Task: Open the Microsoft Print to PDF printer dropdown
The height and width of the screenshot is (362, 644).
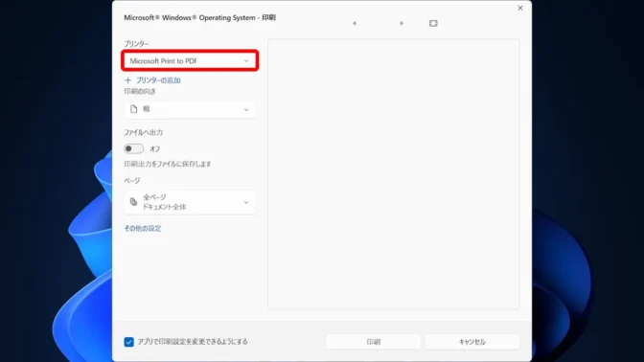Action: [x=190, y=60]
